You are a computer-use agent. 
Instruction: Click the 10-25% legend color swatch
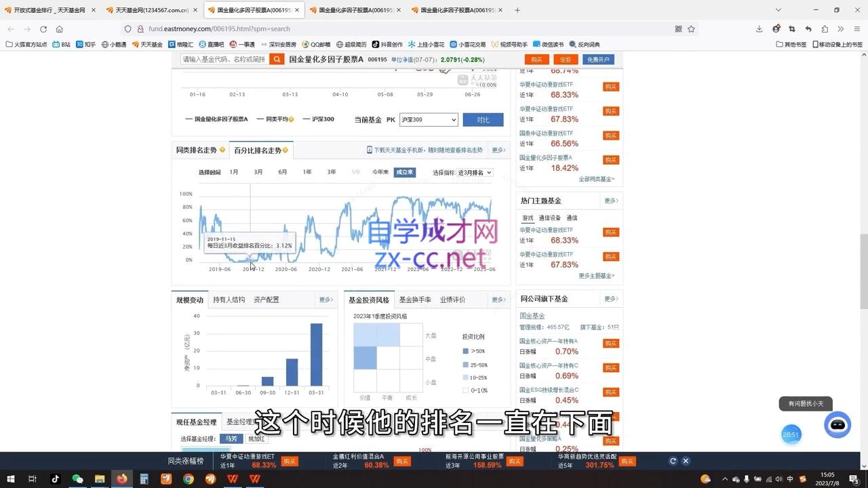(x=465, y=378)
